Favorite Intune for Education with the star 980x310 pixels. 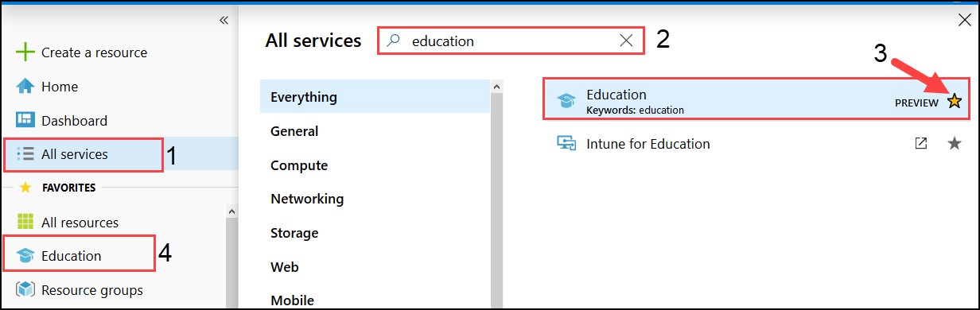(x=955, y=144)
